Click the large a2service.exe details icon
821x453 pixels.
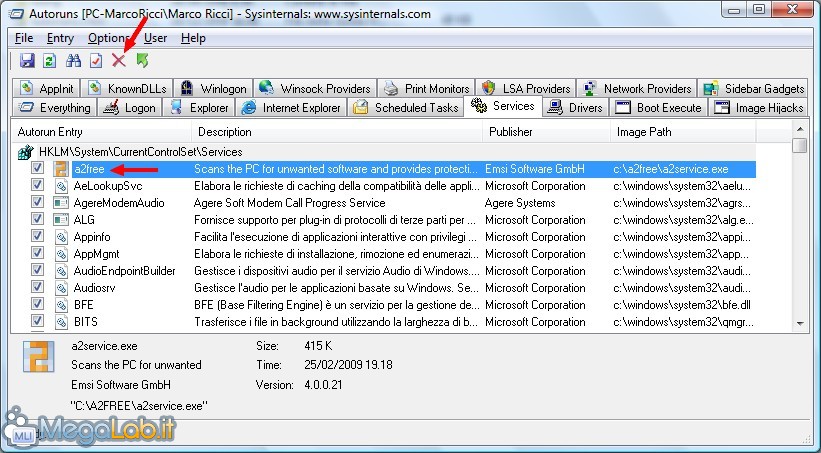point(39,357)
